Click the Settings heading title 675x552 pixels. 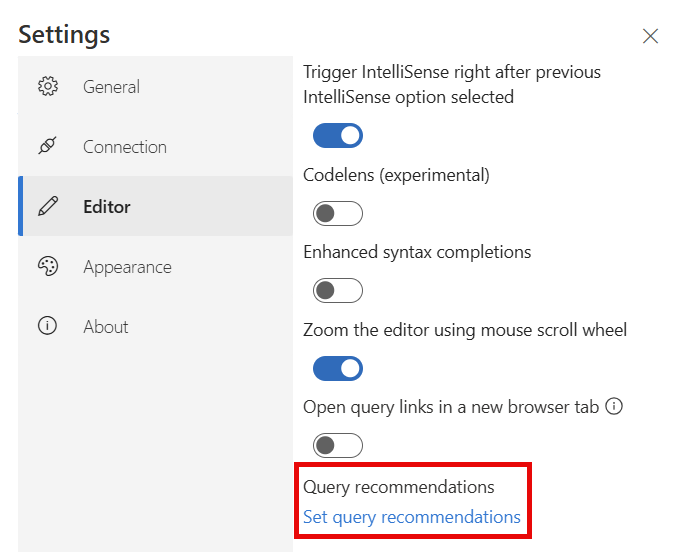[x=64, y=34]
